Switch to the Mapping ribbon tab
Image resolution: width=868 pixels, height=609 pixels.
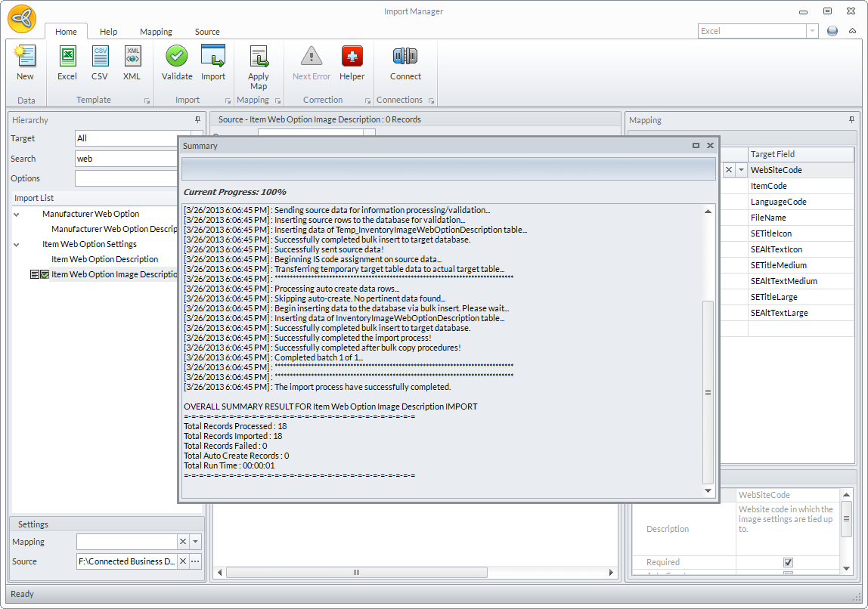coord(156,32)
